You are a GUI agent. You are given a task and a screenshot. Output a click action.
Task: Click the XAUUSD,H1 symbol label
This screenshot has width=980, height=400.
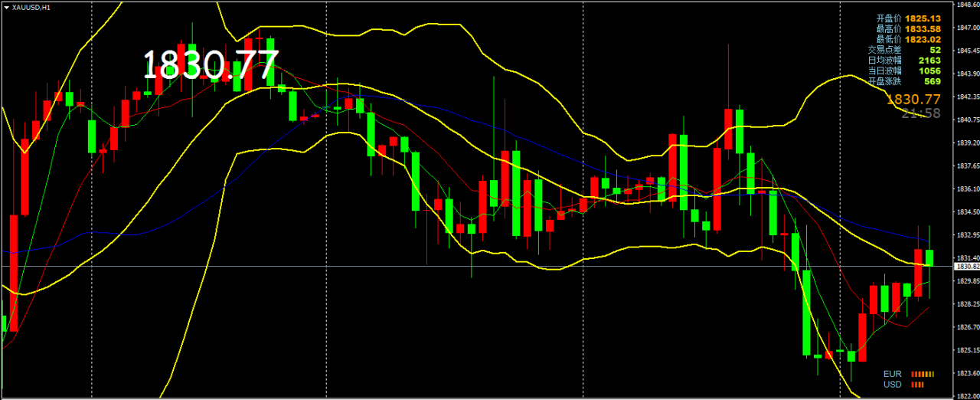pyautogui.click(x=31, y=7)
